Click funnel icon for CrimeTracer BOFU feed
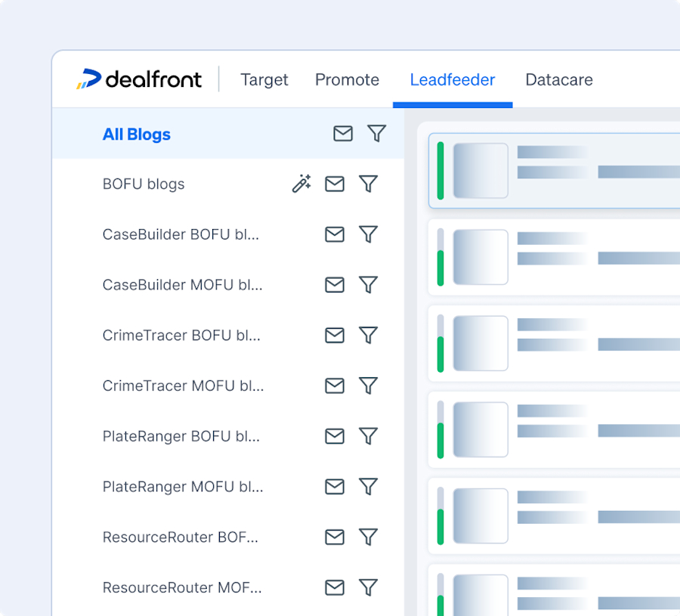Screen dimensions: 680x616 pyautogui.click(x=368, y=336)
